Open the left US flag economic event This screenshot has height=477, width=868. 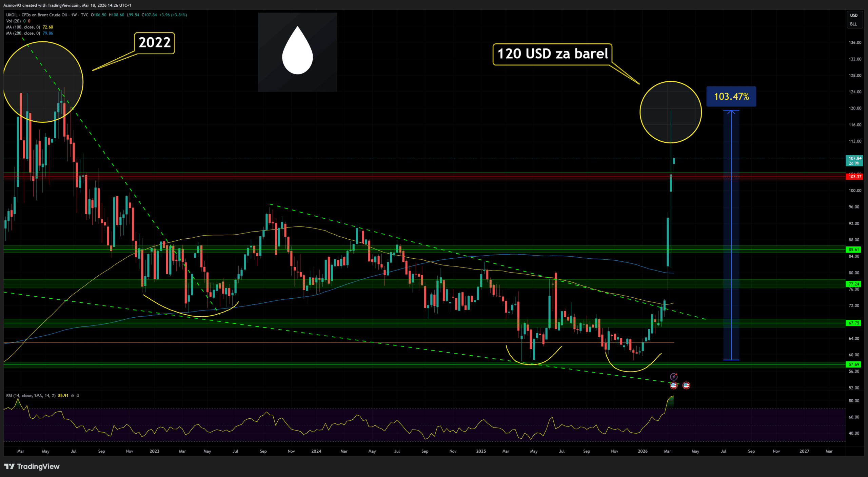(x=674, y=385)
